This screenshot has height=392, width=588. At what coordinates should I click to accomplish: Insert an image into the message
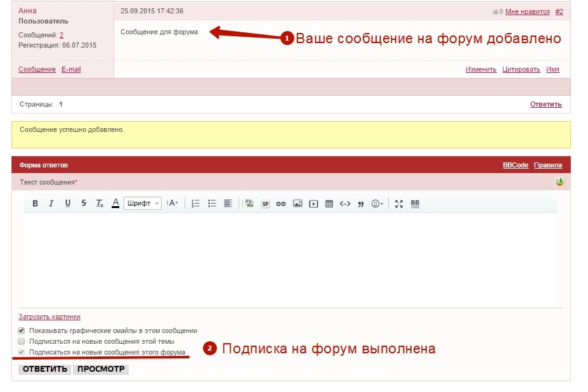coord(298,204)
